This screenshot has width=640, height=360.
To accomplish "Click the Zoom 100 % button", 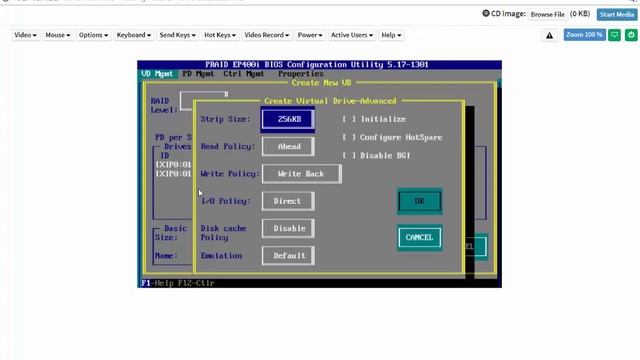I will tap(584, 35).
